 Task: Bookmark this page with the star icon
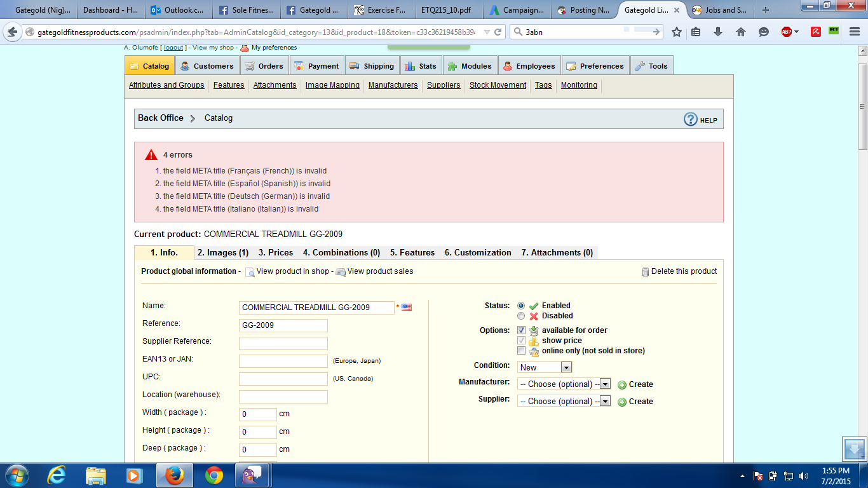coord(677,32)
